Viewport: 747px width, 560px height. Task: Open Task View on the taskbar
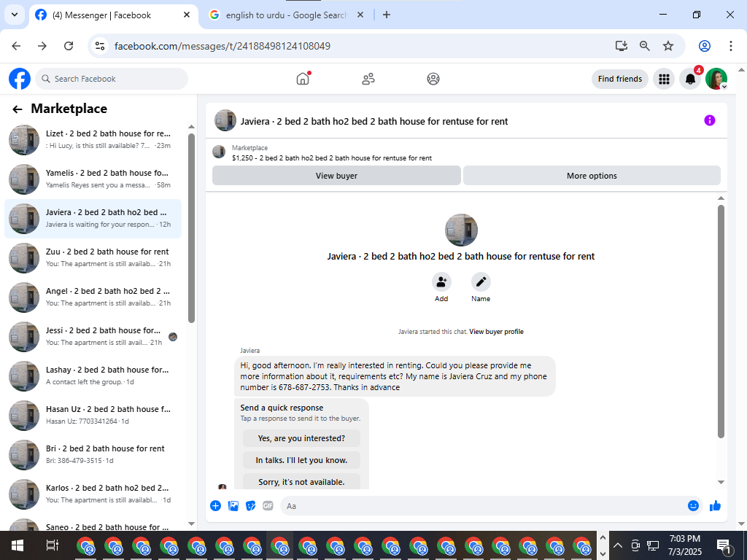(x=52, y=545)
